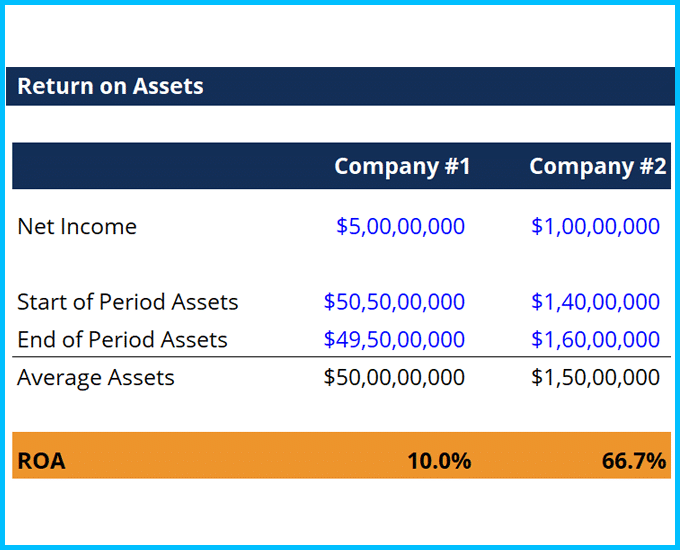This screenshot has width=680, height=550.
Task: Select the $50,50,00,000 start assets cell
Action: 394,302
